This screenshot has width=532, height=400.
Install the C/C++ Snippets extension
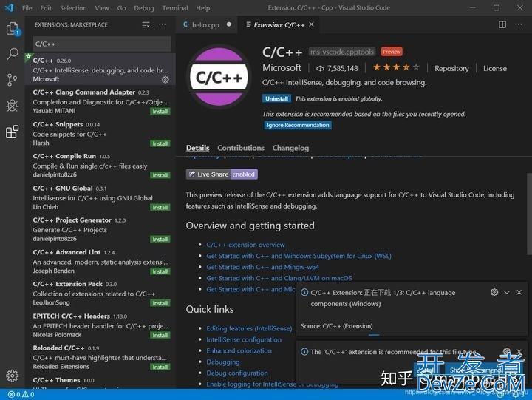(x=160, y=143)
